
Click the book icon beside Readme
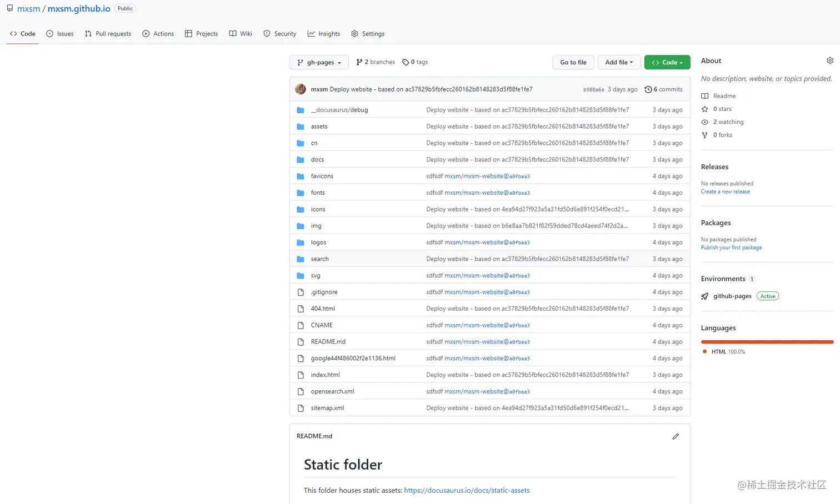[704, 96]
